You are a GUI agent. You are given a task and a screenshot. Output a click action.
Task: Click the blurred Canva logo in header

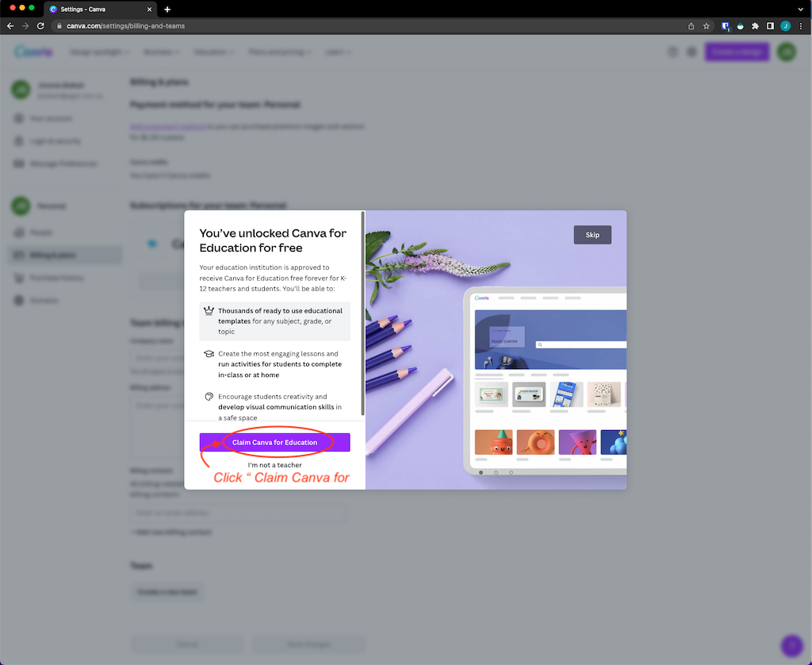pyautogui.click(x=33, y=52)
